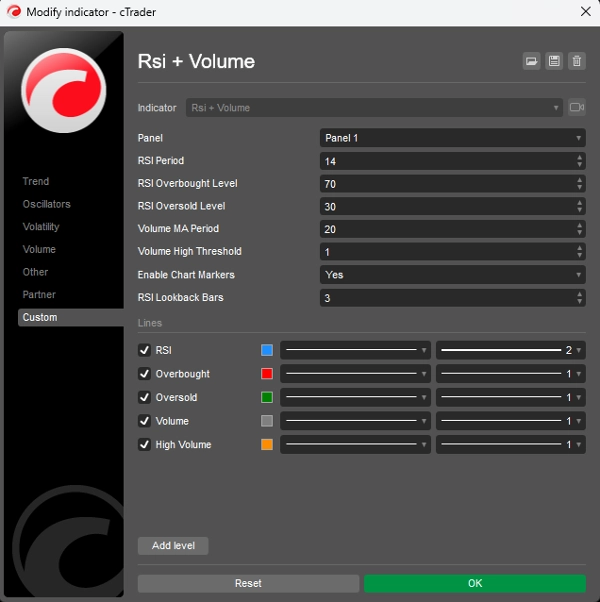Select the Custom category

click(x=71, y=318)
